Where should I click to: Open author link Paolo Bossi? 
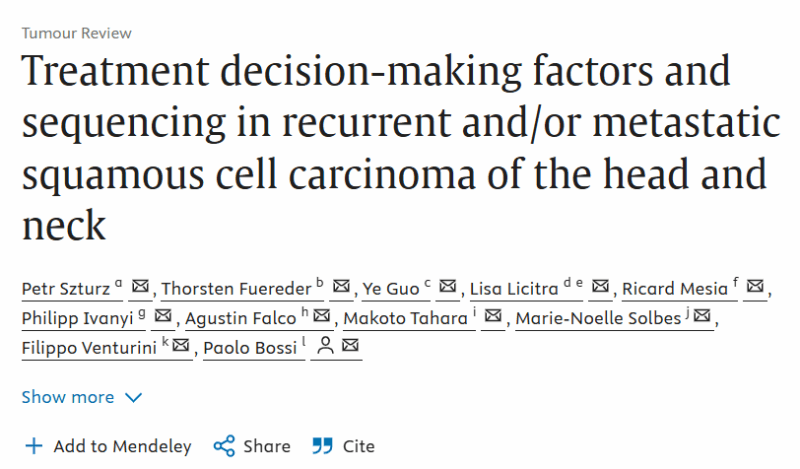(x=250, y=348)
